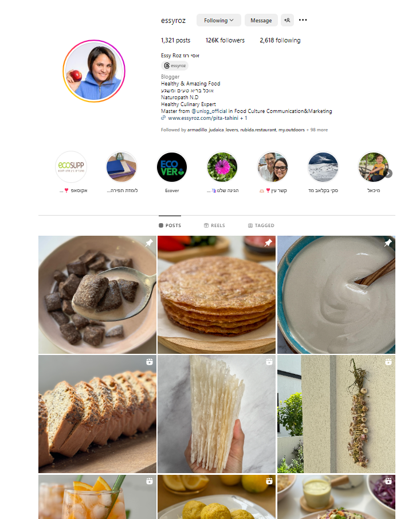
Task: Open the sliced seeded bread reel
Action: (x=97, y=414)
